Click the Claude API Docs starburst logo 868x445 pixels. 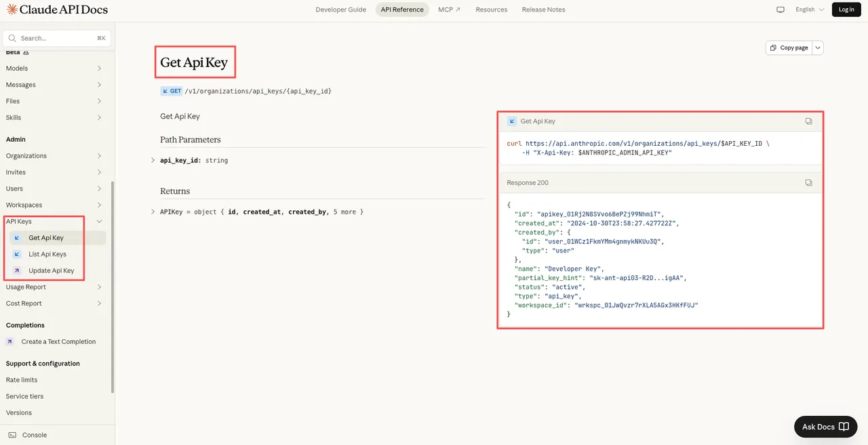pos(12,9)
